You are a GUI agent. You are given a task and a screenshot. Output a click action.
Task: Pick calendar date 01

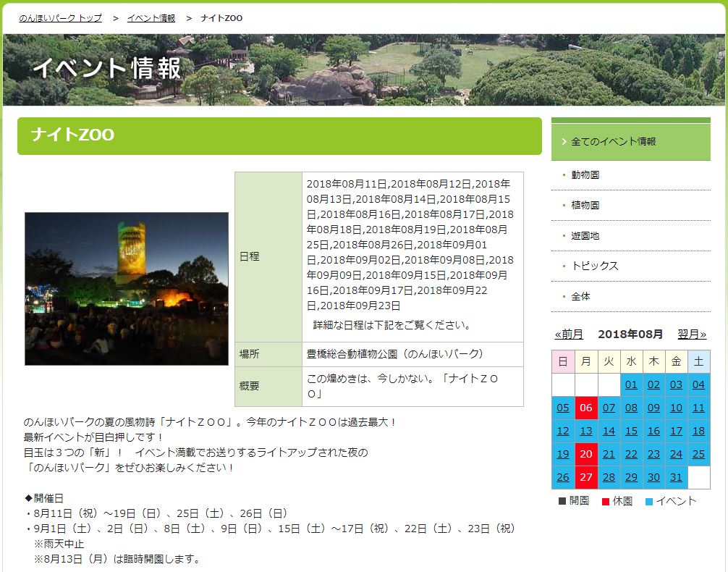click(x=631, y=384)
